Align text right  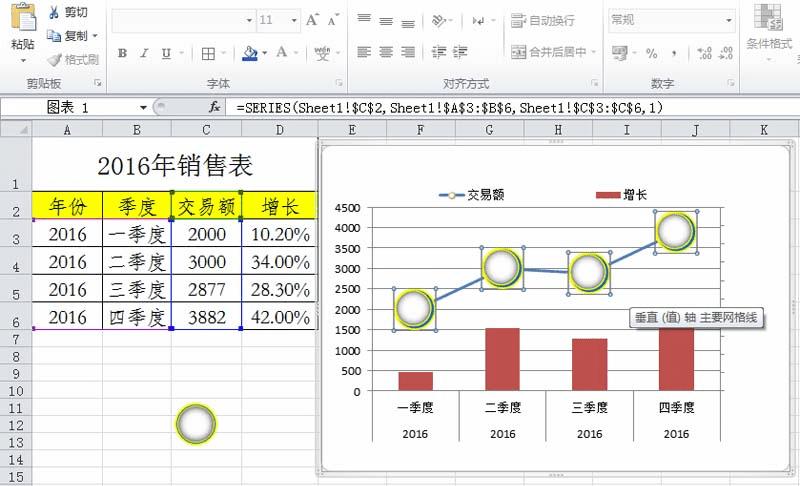point(408,52)
